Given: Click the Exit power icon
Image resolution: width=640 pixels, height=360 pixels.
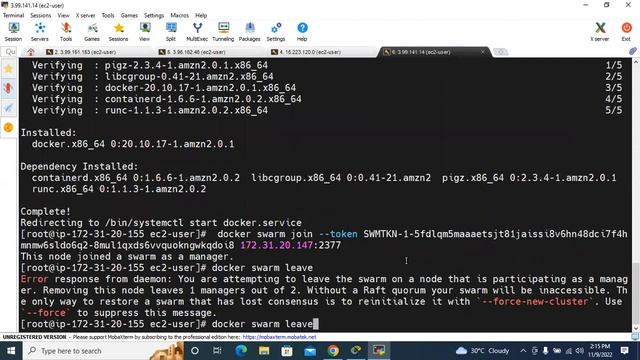Looking at the screenshot, I should point(626,32).
